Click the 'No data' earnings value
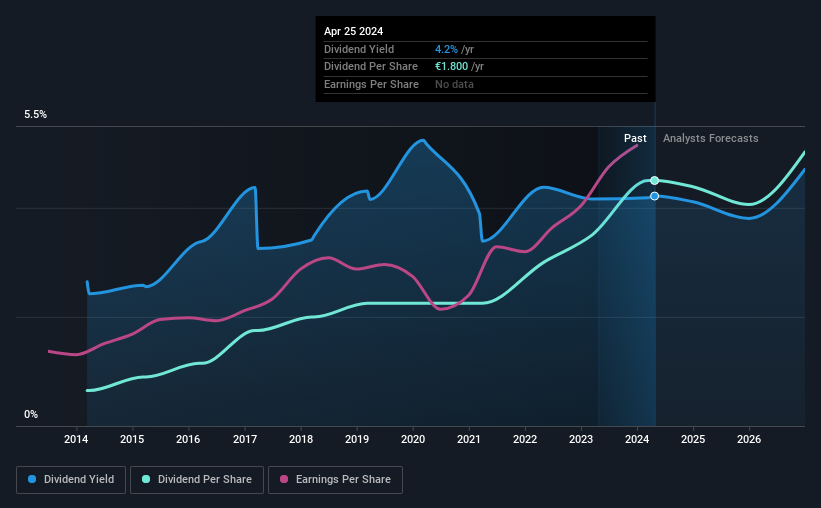Image resolution: width=821 pixels, height=508 pixels. (454, 84)
